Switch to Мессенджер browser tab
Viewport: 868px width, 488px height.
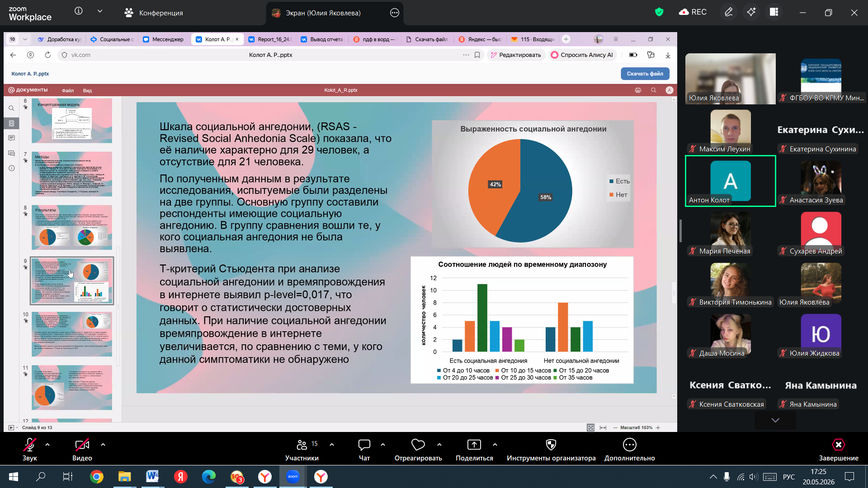(164, 39)
